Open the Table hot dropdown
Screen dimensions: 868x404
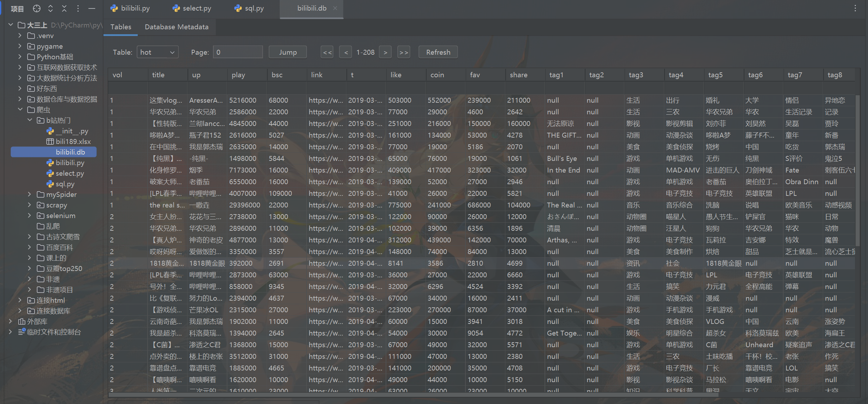(157, 52)
